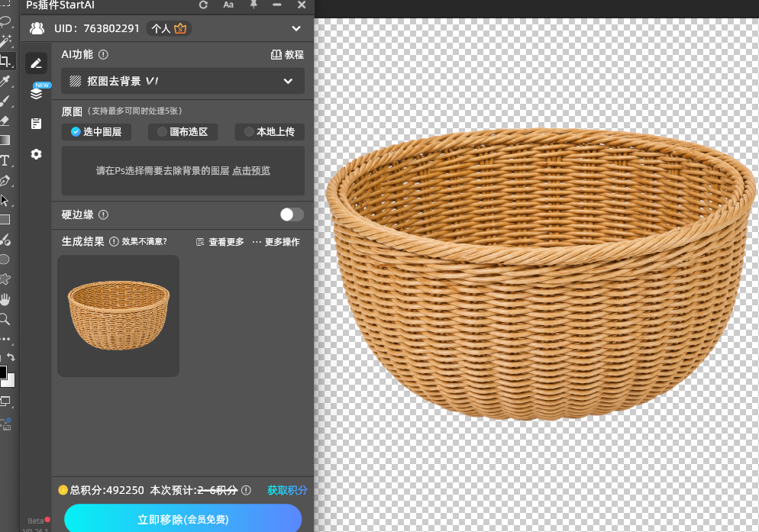Pin the StartAI panel

254,5
